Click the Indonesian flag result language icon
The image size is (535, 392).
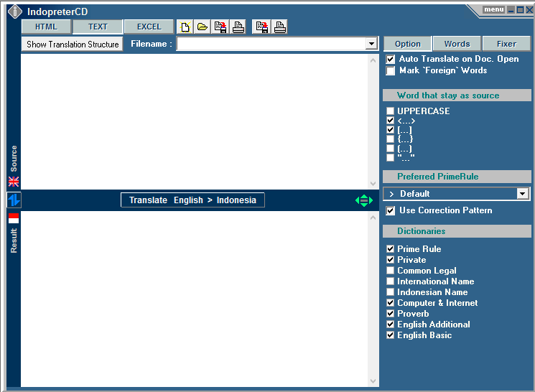[14, 218]
